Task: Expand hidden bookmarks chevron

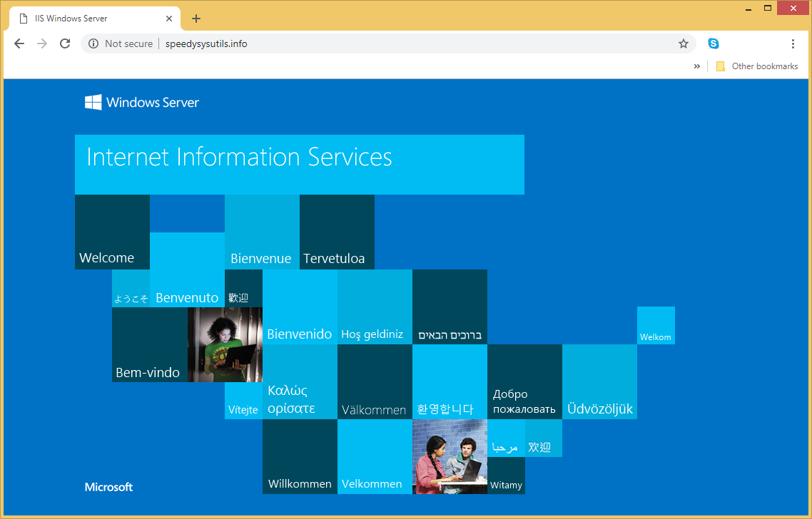Action: 696,66
